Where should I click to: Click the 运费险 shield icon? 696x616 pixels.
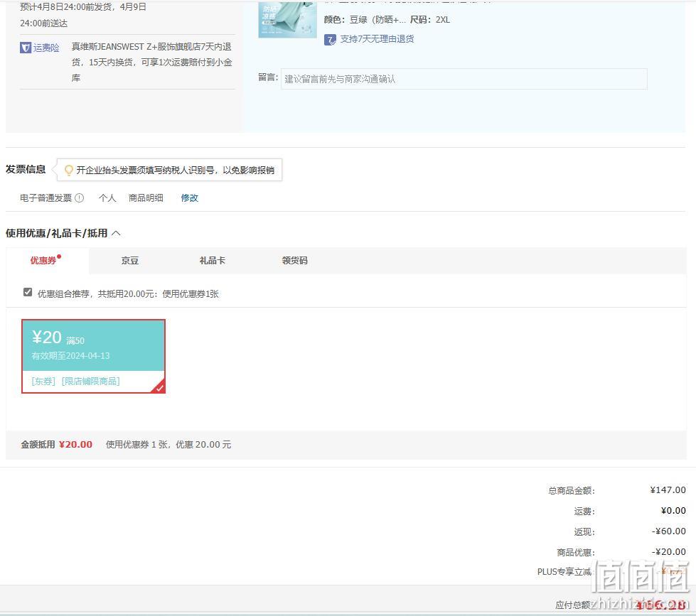[x=26, y=48]
